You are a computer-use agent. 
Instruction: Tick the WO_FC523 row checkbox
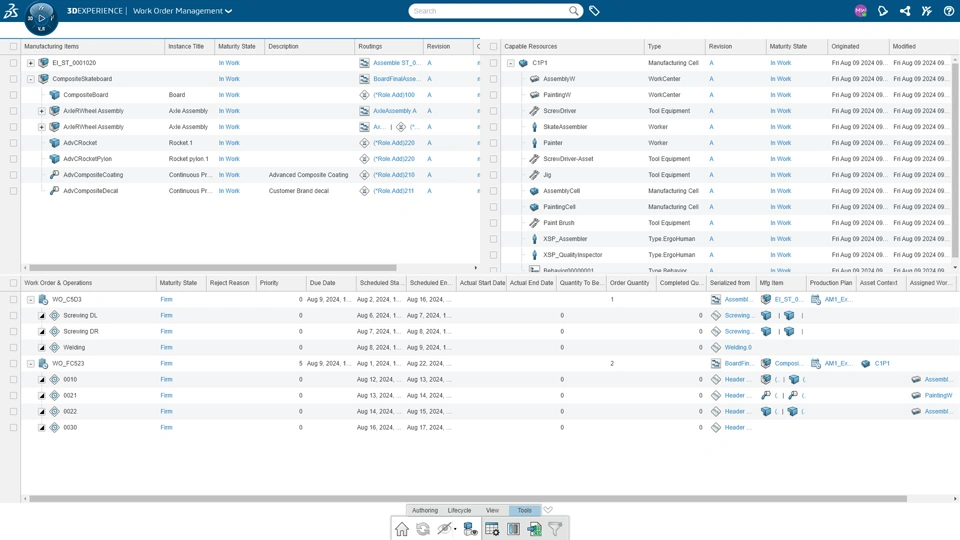pos(13,364)
